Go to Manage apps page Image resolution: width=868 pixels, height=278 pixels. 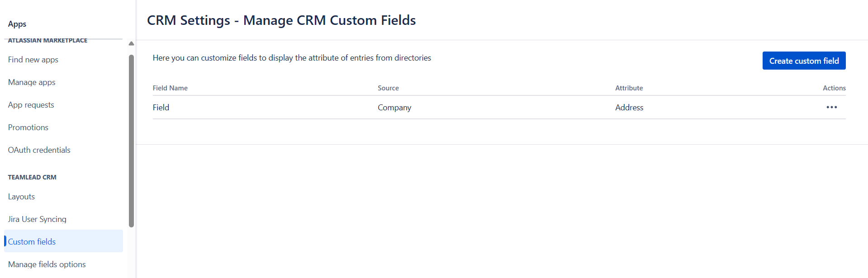pos(32,82)
